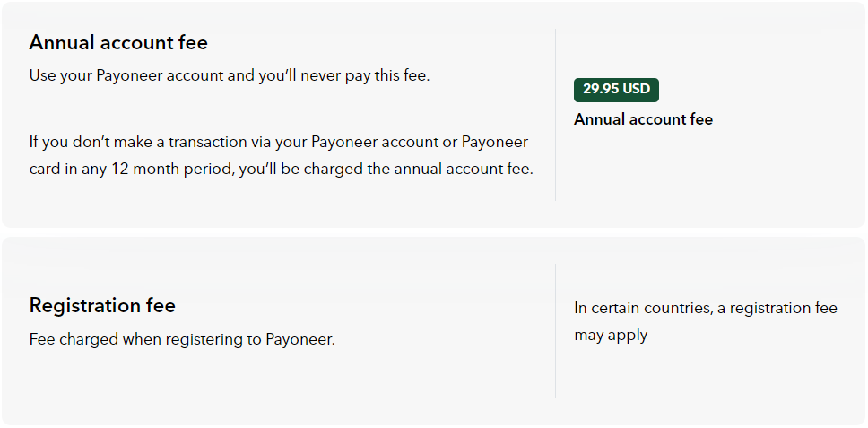Click "Payoneer" in the "registering to Payoneer" sentence
The width and height of the screenshot is (868, 428).
coord(299,339)
